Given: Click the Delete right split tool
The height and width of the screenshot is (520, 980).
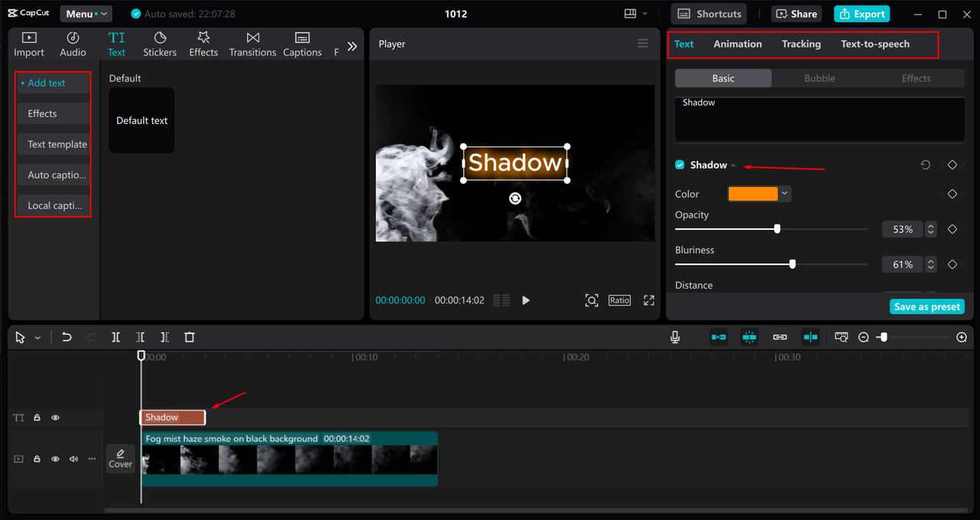Looking at the screenshot, I should click(x=165, y=337).
